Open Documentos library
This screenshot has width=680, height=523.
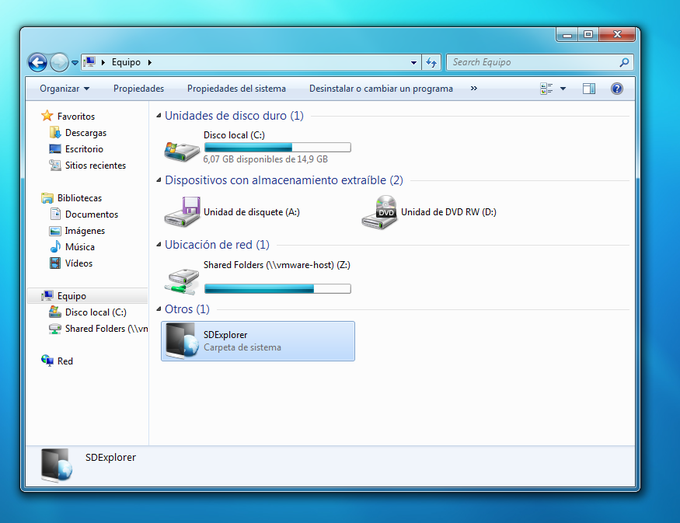(x=92, y=214)
